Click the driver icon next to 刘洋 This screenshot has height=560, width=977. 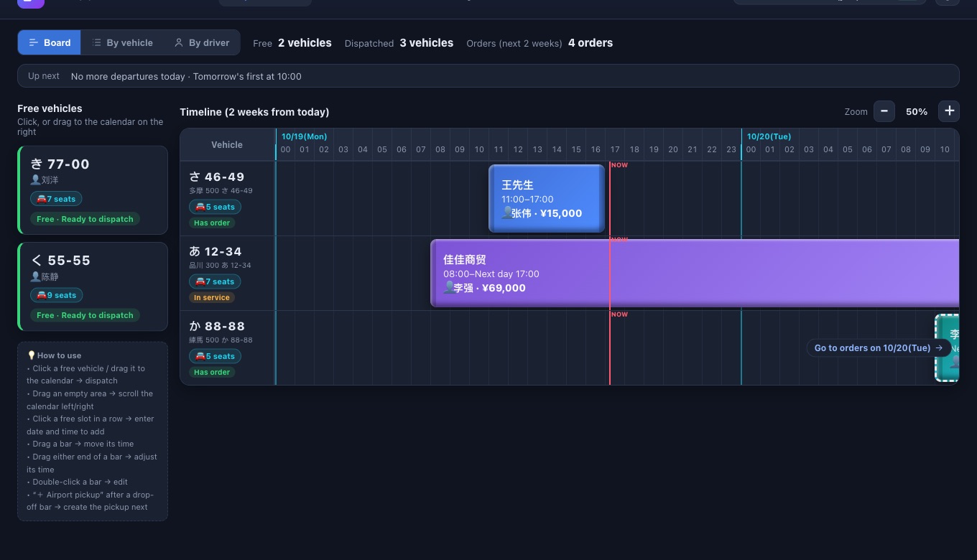click(x=35, y=180)
